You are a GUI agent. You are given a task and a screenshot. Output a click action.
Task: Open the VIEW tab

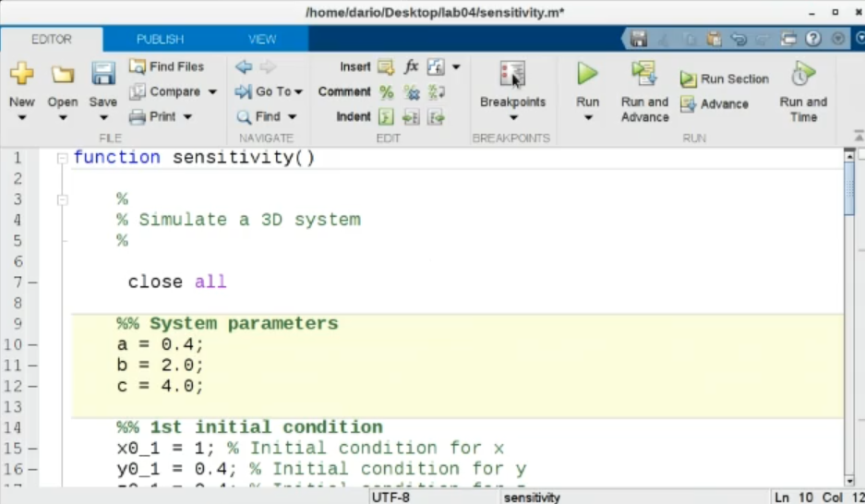[262, 39]
